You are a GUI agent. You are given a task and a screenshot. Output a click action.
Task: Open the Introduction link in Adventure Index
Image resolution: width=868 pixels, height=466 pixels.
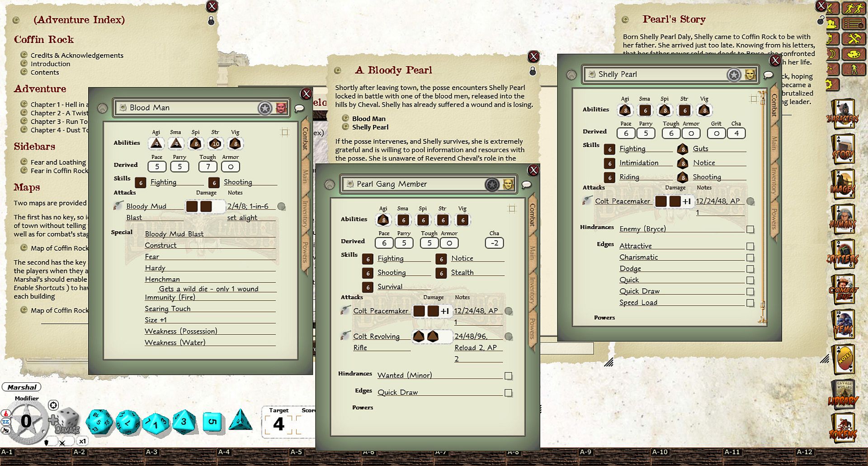coord(50,64)
